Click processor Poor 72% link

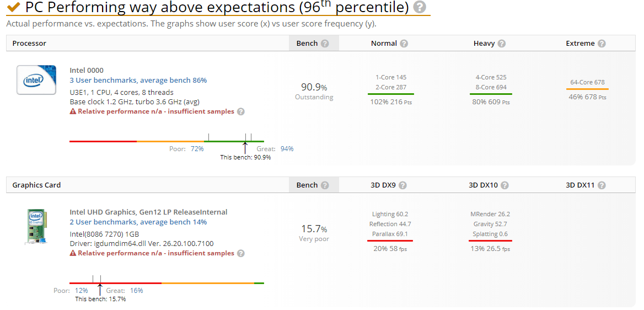pyautogui.click(x=197, y=149)
